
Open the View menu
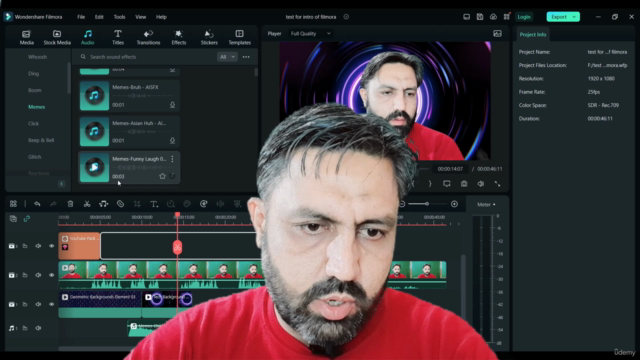pyautogui.click(x=140, y=17)
